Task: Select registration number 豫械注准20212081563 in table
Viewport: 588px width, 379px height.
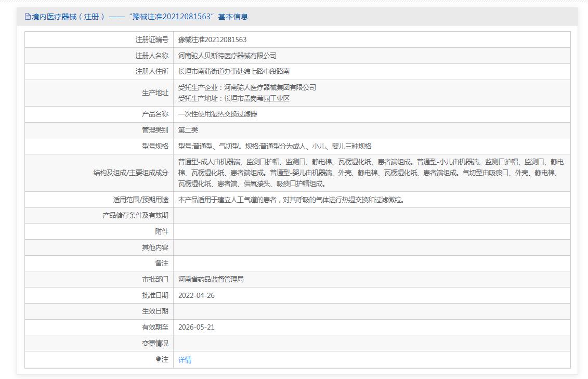Action: click(212, 40)
